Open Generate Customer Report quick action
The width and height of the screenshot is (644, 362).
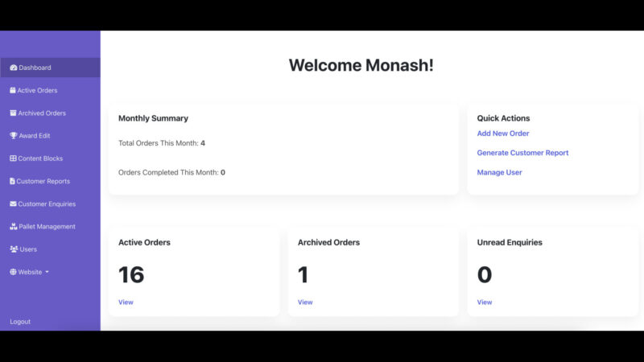[x=522, y=153]
